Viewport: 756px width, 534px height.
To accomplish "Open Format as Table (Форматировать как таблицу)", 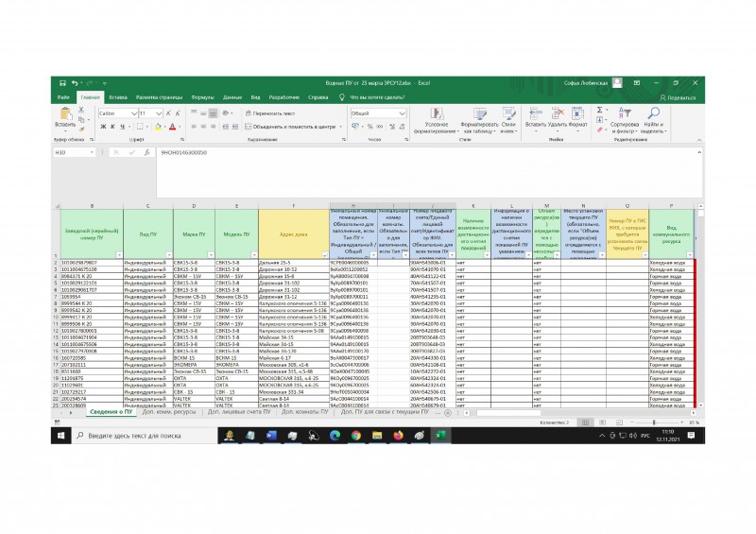I will click(479, 121).
